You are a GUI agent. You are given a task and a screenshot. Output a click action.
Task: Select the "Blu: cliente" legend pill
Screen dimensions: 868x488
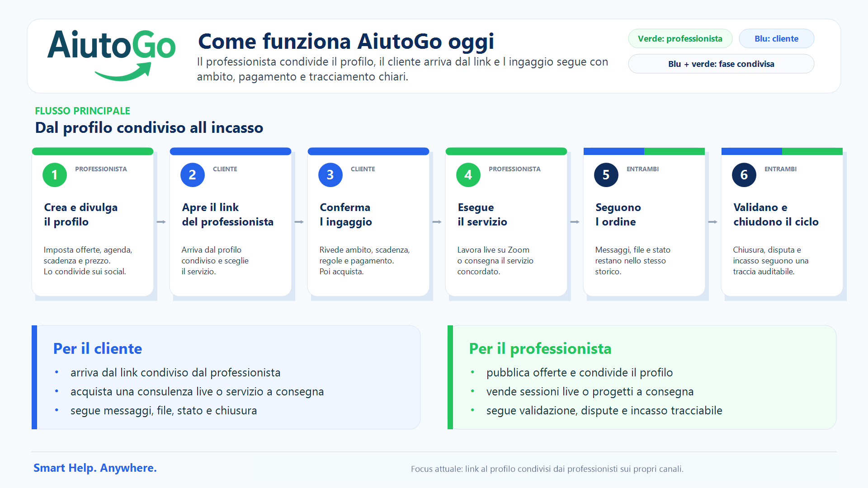coord(776,39)
